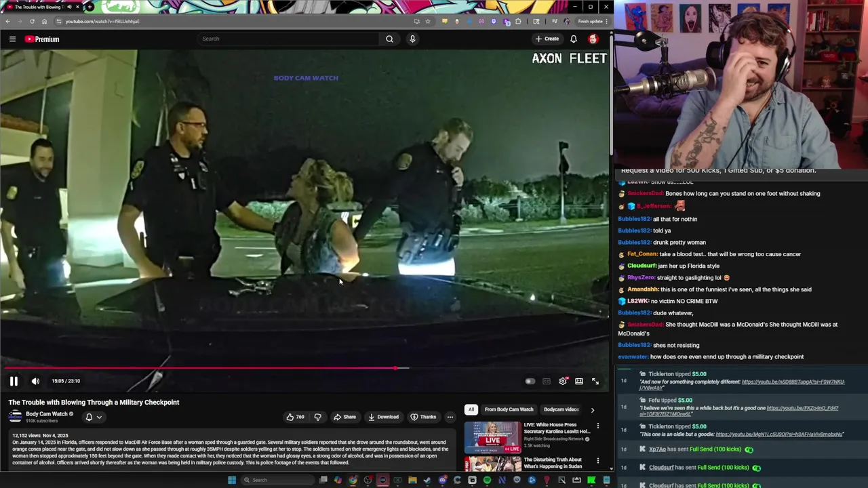
Task: Bookmark this page with the star
Action: [427, 21]
